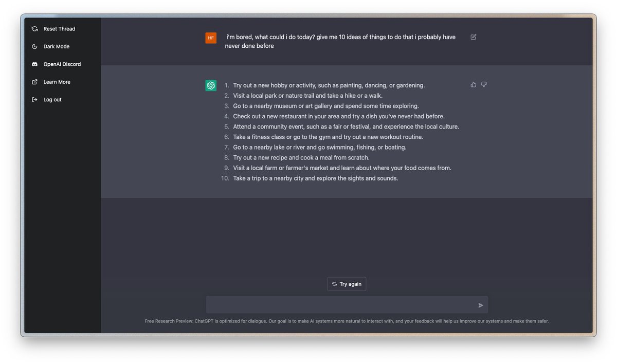Edit the user message with pencil icon
Image resolution: width=617 pixels, height=364 pixels.
pos(474,37)
